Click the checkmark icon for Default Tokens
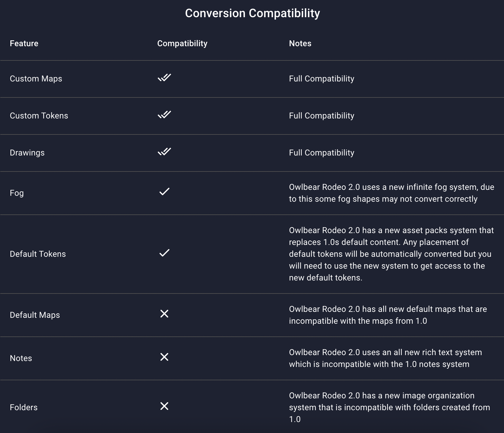This screenshot has height=433, width=504. coord(164,253)
